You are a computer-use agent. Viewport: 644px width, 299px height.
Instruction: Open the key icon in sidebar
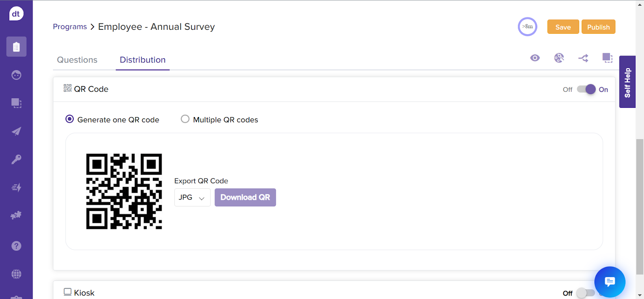pyautogui.click(x=16, y=159)
